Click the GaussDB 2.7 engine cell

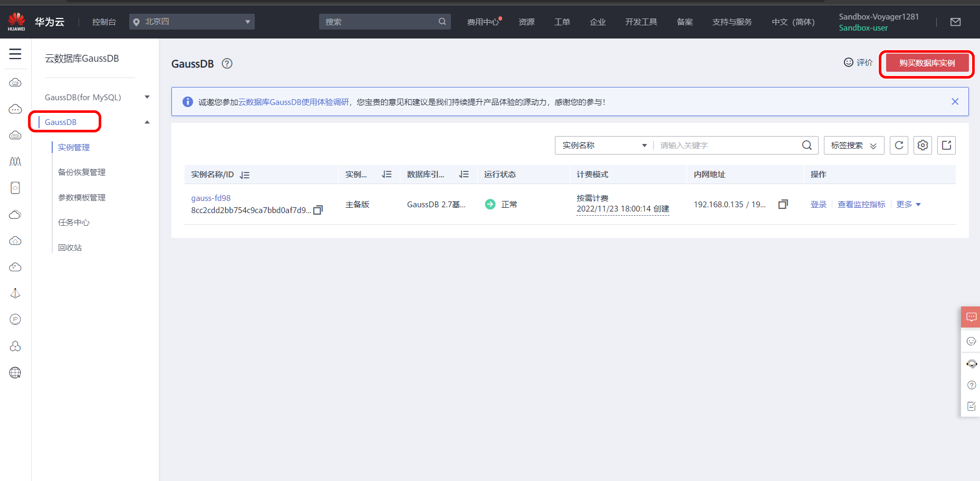point(436,204)
